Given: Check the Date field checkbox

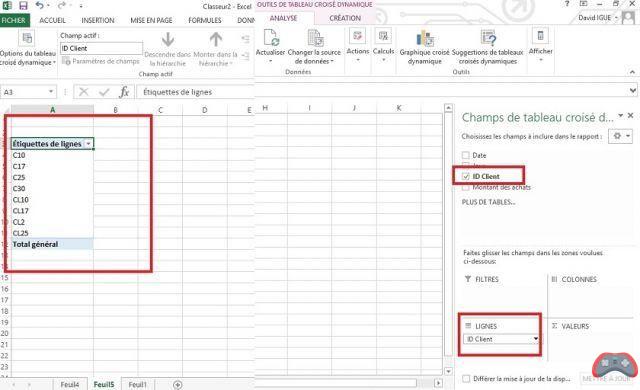Looking at the screenshot, I should 466,155.
